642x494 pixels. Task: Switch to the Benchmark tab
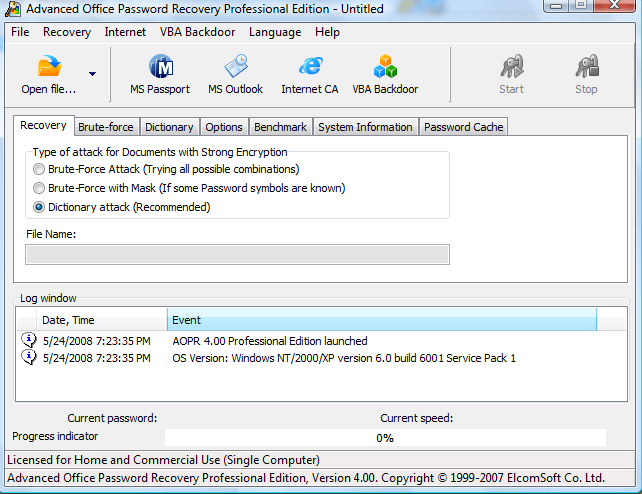coord(280,127)
